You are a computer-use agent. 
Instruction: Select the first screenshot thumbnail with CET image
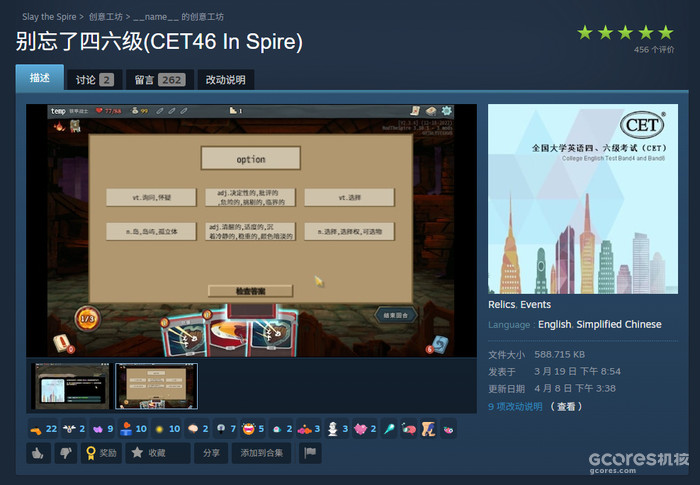(x=72, y=386)
